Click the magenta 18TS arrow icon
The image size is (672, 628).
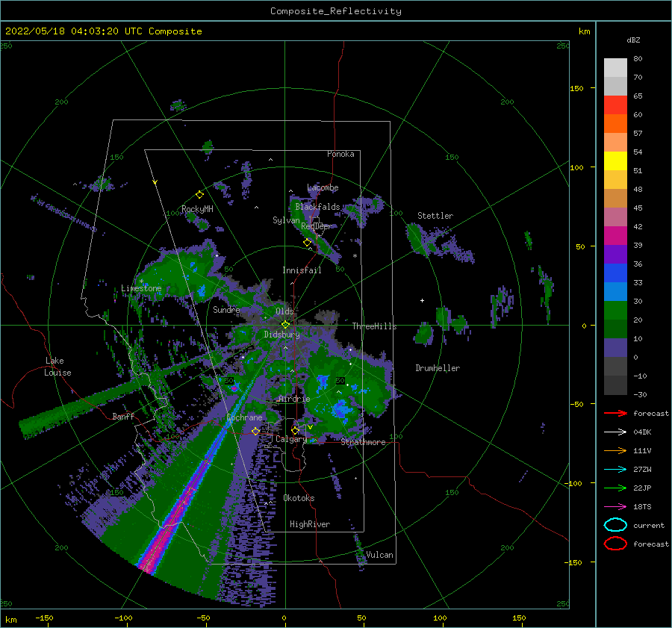point(615,507)
